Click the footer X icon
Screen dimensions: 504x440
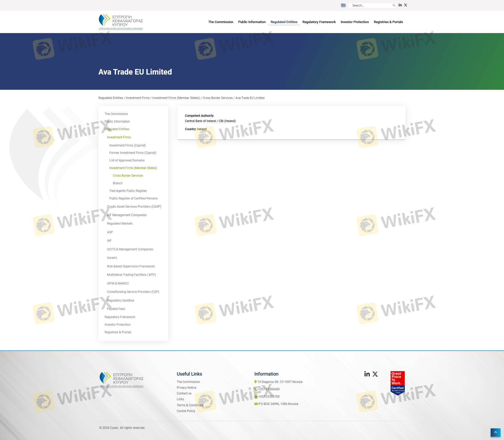tap(375, 374)
